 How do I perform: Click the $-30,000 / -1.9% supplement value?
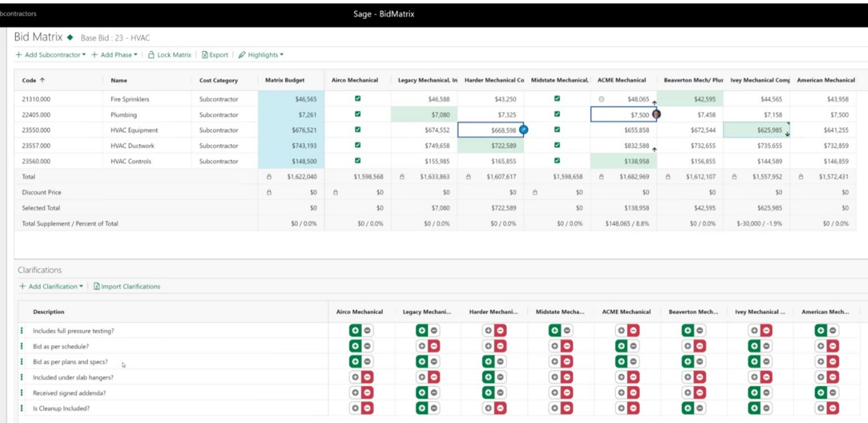pyautogui.click(x=759, y=223)
